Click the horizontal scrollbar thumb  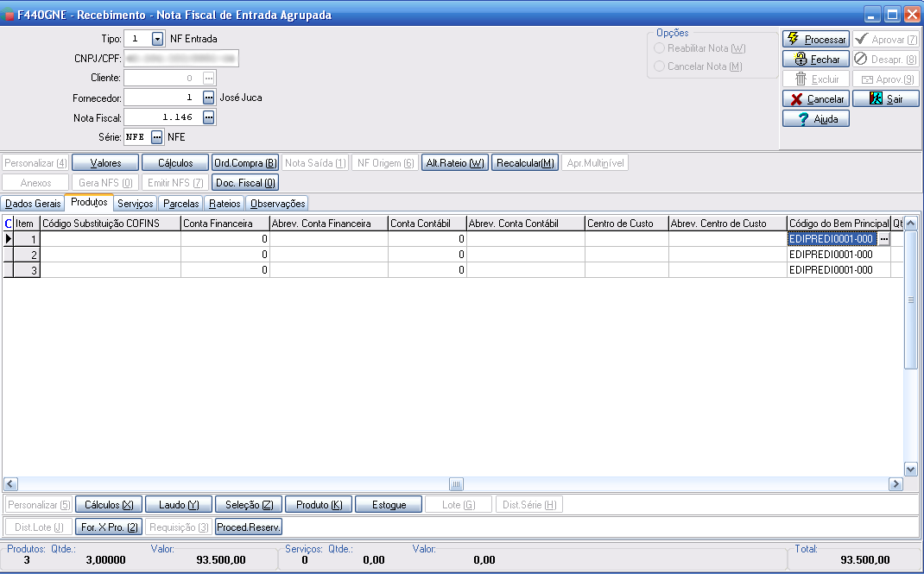coord(456,484)
